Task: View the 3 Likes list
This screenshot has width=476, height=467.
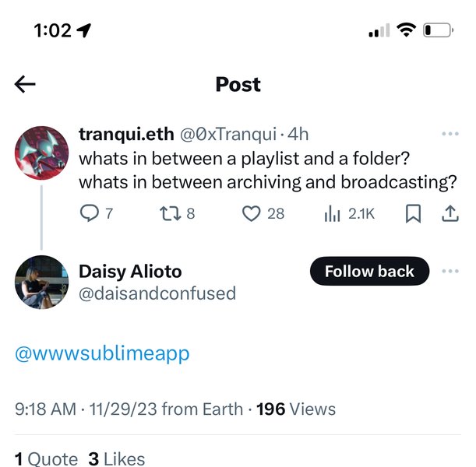Action: point(116,458)
